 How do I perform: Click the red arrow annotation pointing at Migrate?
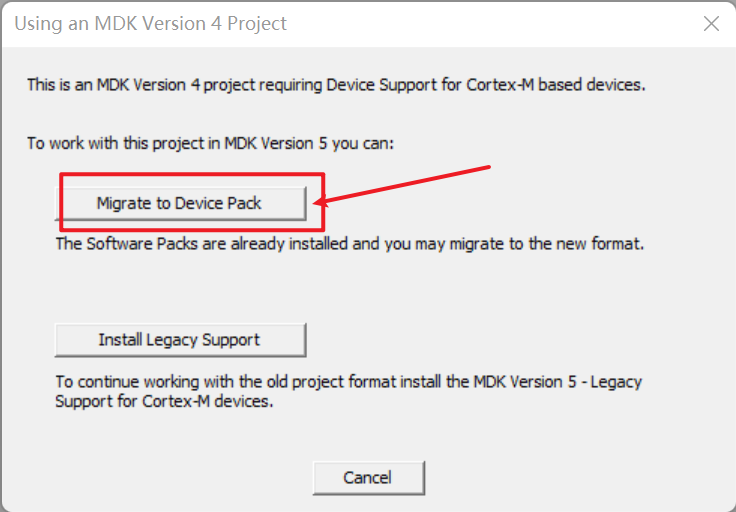pyautogui.click(x=403, y=185)
